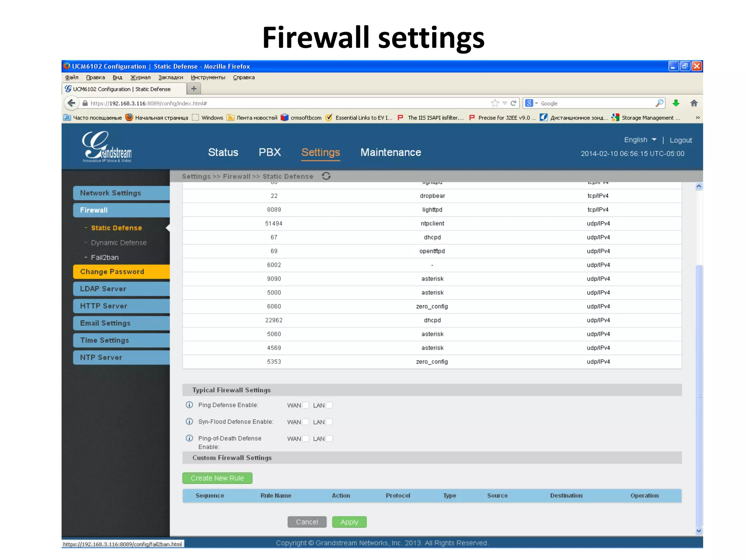747x560 pixels.
Task: Open a new tab with plus button
Action: click(194, 89)
